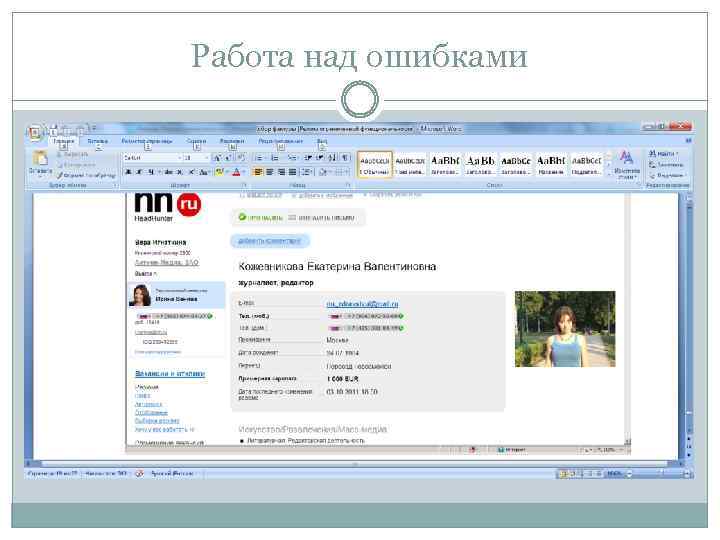The height and width of the screenshot is (540, 720).
Task: Click the candidate photo in the resume
Action: point(565,329)
